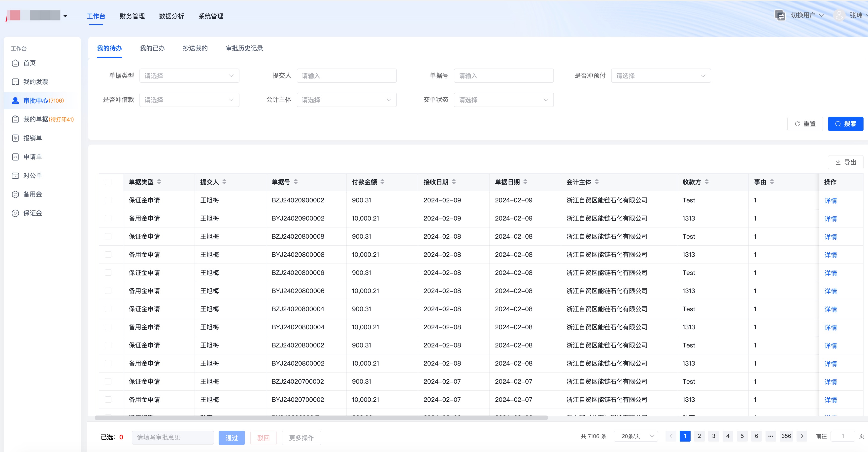Viewport: 868px width, 452px height.
Task: Toggle the select-all checkbox in table header
Action: (108, 182)
